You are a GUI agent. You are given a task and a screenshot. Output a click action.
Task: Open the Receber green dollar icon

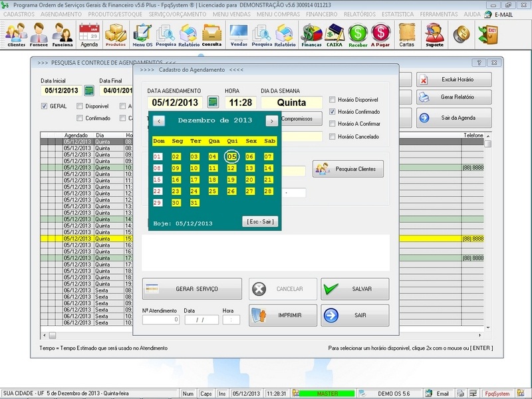[357, 32]
